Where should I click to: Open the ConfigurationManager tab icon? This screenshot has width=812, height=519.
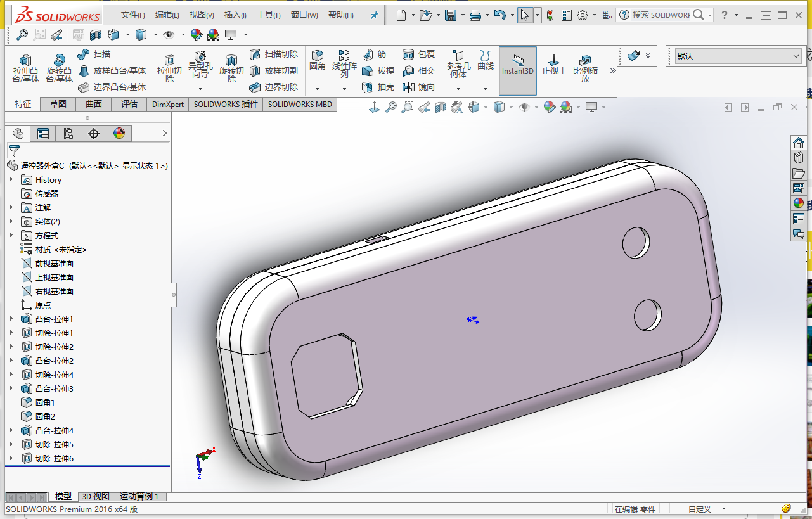pos(68,133)
